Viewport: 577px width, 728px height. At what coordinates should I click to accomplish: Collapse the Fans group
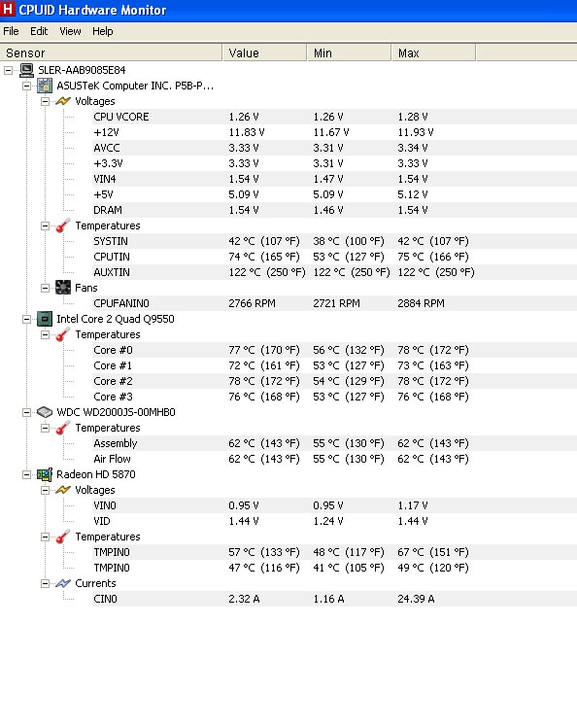(x=45, y=288)
